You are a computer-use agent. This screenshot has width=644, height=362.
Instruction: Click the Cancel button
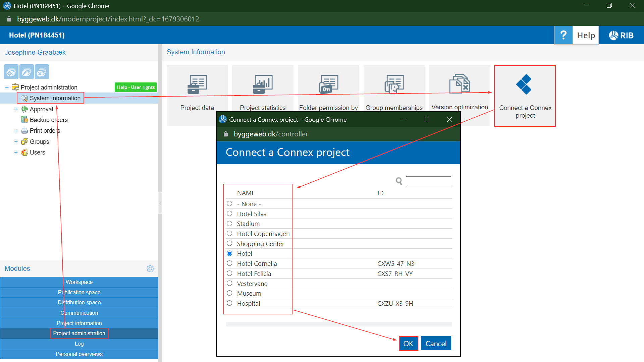coord(436,344)
